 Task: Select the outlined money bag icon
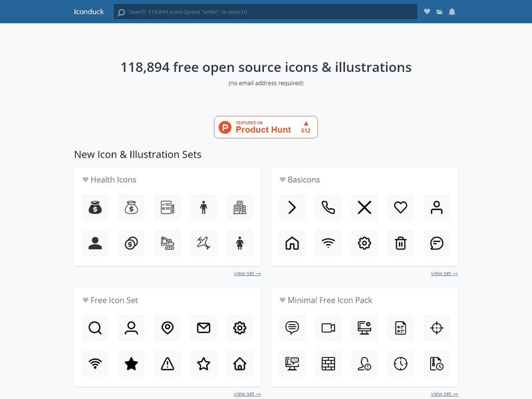(x=131, y=207)
